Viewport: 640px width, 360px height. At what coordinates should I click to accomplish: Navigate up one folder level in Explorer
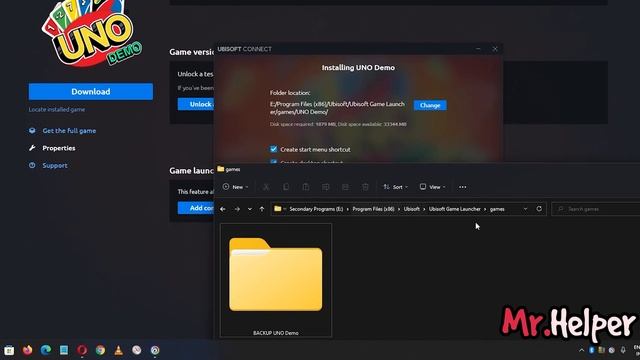click(x=262, y=209)
